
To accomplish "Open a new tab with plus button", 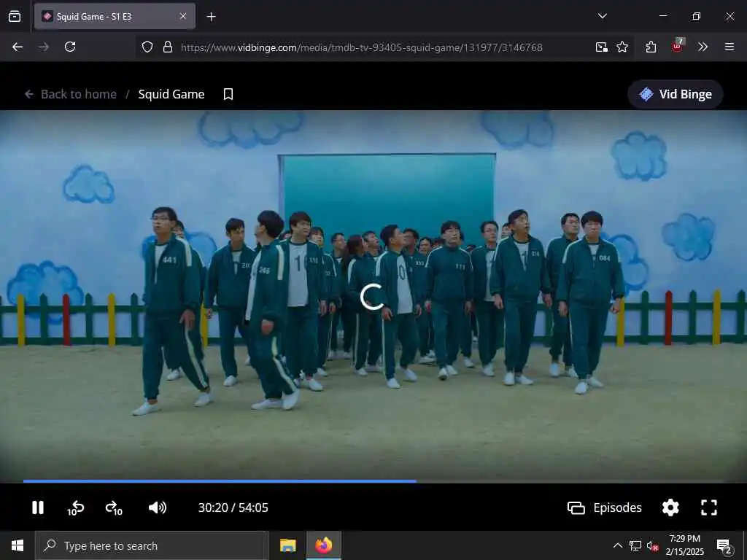I will coord(211,17).
